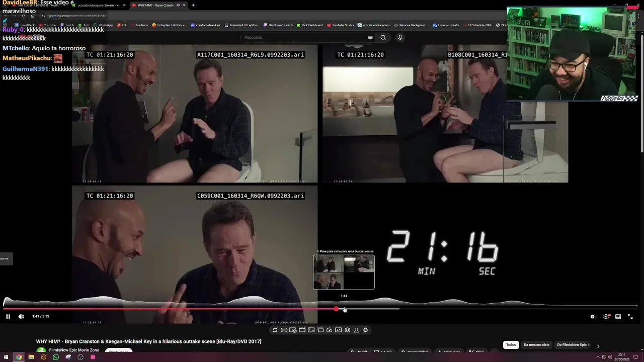Open the Twitch bookmark

(67, 25)
